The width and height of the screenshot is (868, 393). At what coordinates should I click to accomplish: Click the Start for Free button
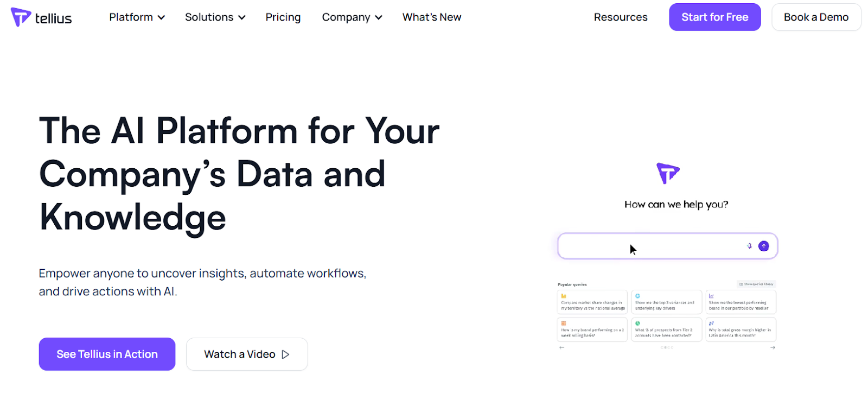[x=714, y=17]
